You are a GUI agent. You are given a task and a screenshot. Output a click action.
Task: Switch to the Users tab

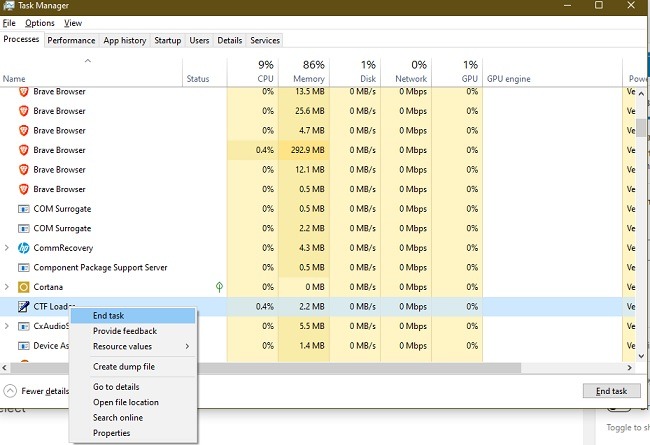pos(199,40)
